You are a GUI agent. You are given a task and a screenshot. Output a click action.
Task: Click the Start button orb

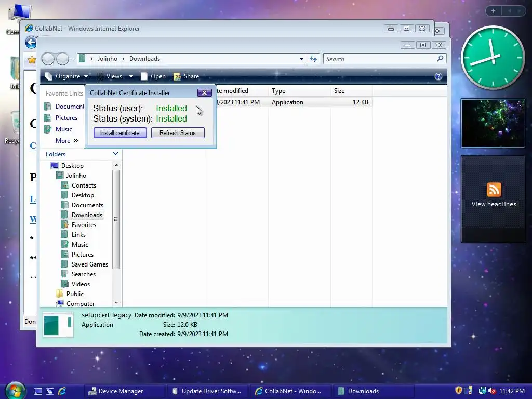[x=15, y=391]
